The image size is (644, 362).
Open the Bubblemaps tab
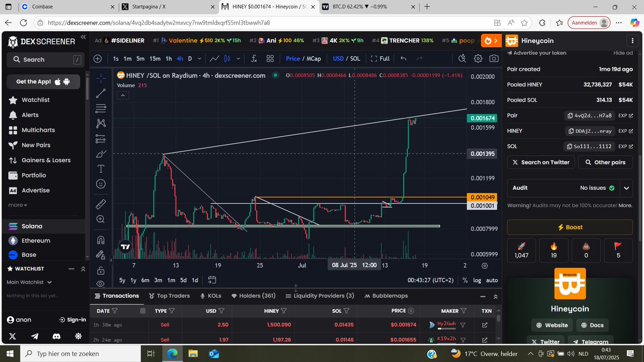(386, 295)
